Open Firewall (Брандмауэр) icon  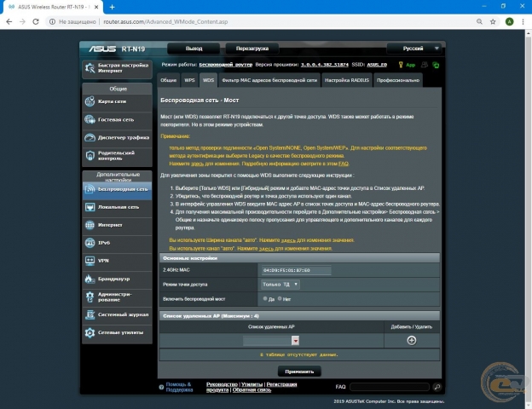point(90,279)
